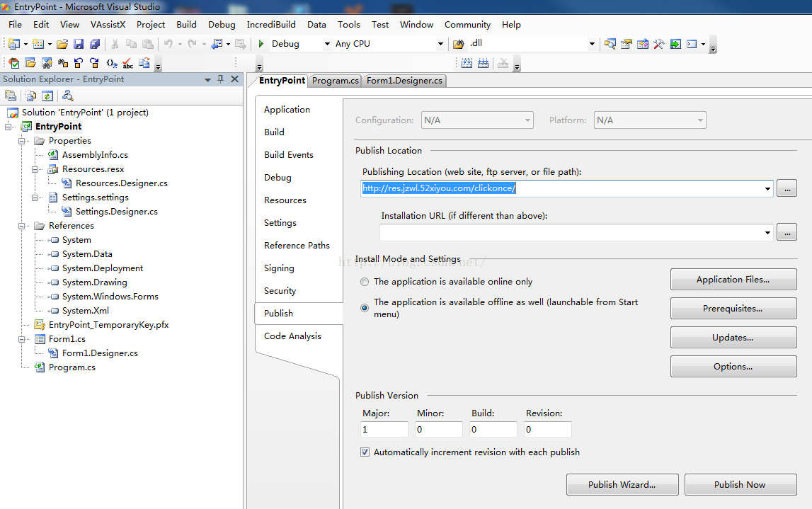The height and width of the screenshot is (509, 812).
Task: Click the Major version input field
Action: click(x=384, y=429)
